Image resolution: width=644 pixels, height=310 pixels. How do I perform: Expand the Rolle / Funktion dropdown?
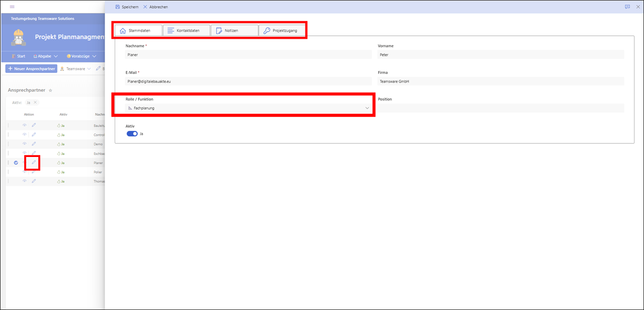(x=367, y=108)
